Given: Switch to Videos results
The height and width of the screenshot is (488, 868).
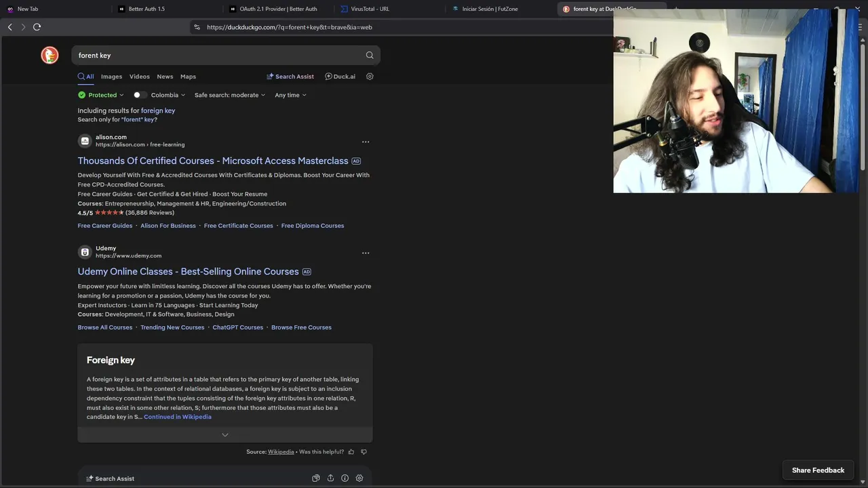Looking at the screenshot, I should (140, 77).
